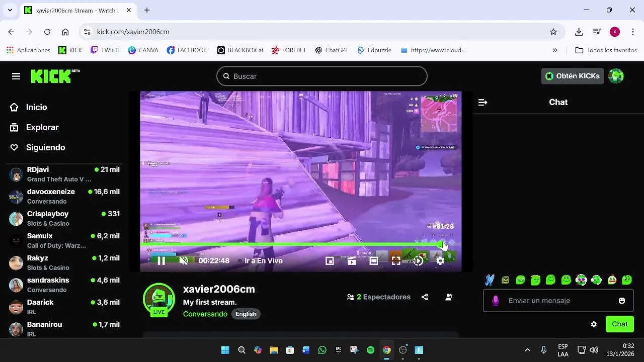
Task: Open Bananirou's channel from sidebar
Action: (64, 329)
